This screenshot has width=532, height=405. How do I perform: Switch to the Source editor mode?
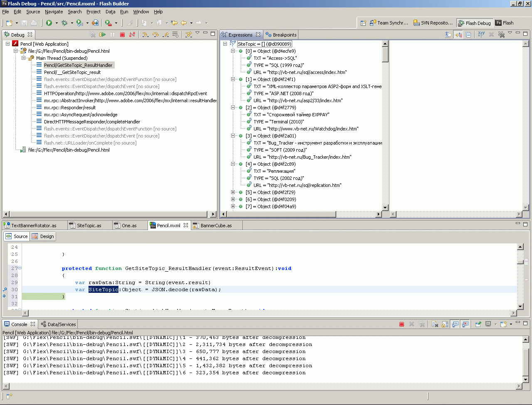click(x=17, y=236)
